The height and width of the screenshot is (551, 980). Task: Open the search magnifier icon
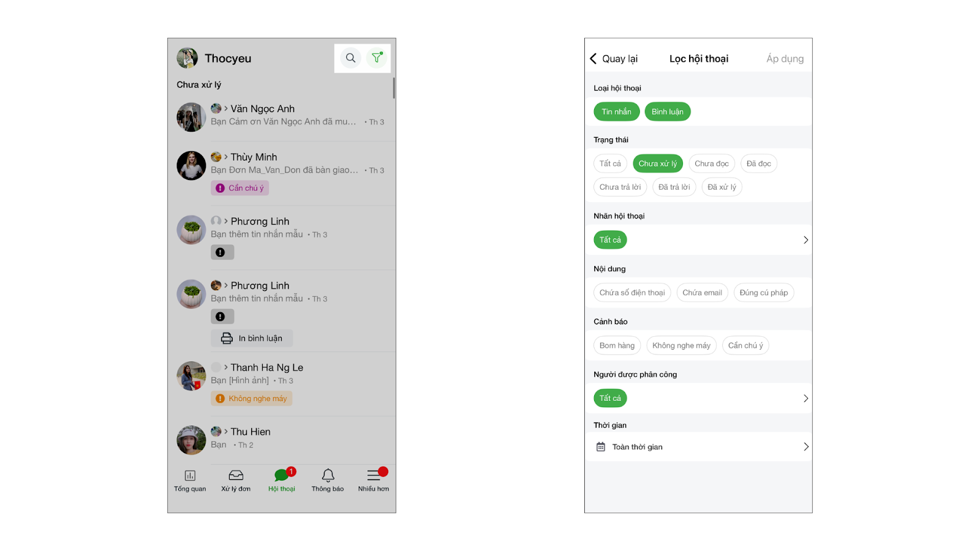pyautogui.click(x=350, y=58)
